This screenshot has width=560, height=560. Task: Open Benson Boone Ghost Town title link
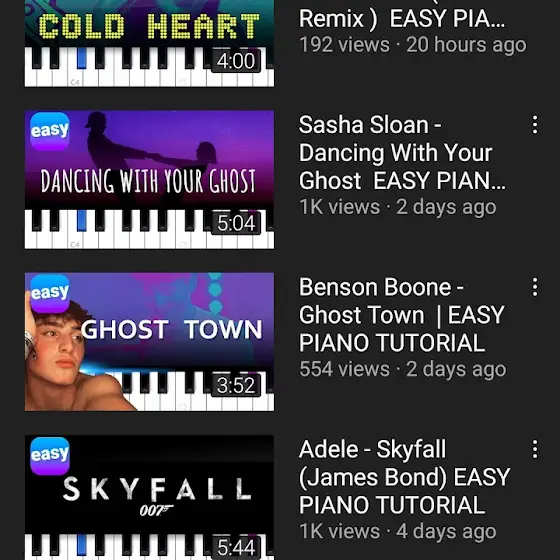pos(401,315)
